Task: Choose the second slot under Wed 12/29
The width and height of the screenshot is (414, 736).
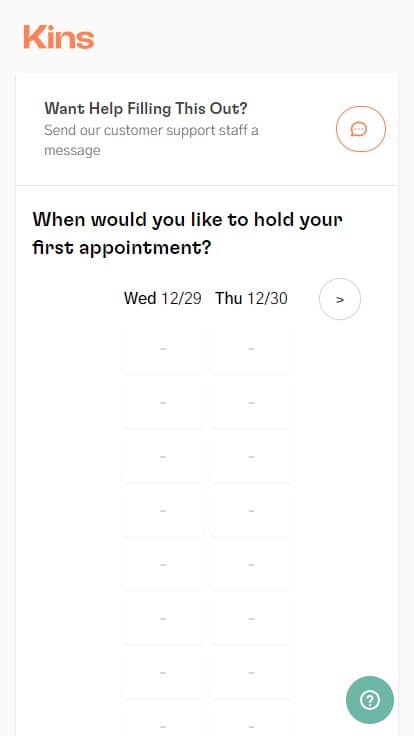Action: (x=163, y=403)
